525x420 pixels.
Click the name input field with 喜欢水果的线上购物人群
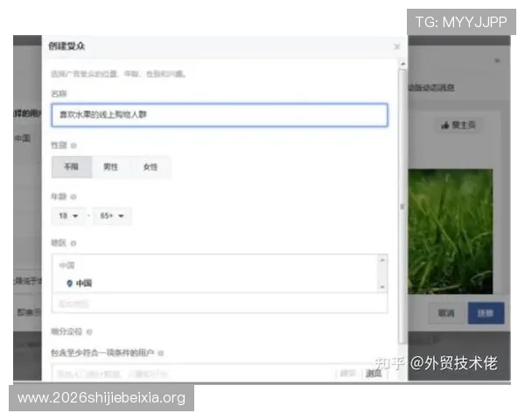(220, 115)
